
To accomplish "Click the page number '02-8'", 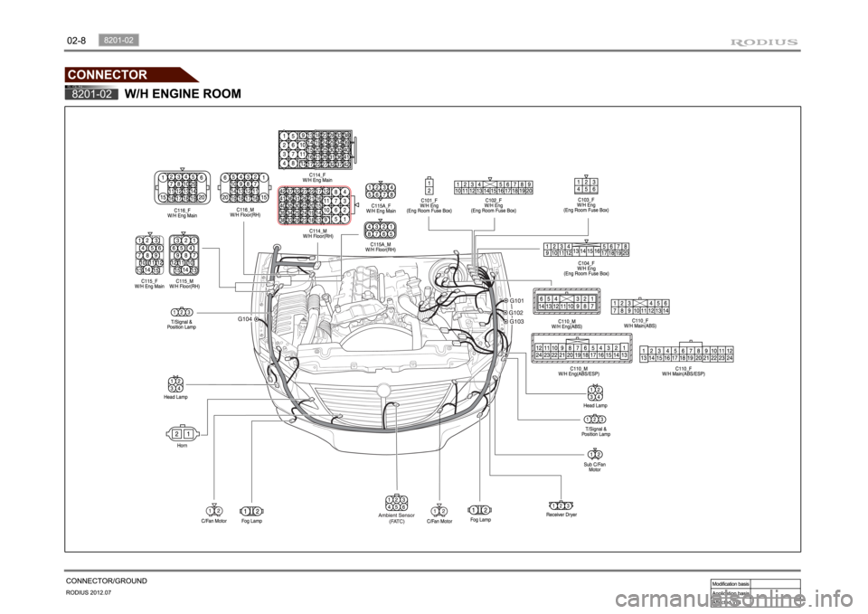I will pyautogui.click(x=76, y=41).
